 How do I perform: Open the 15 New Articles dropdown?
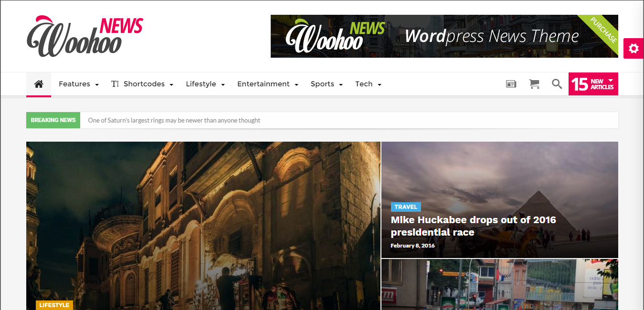(593, 84)
